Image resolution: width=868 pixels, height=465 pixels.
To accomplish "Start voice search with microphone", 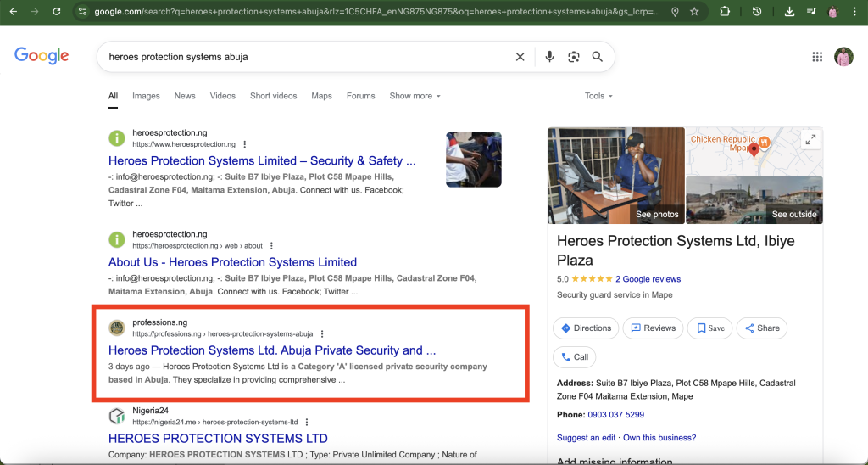I will (x=549, y=57).
